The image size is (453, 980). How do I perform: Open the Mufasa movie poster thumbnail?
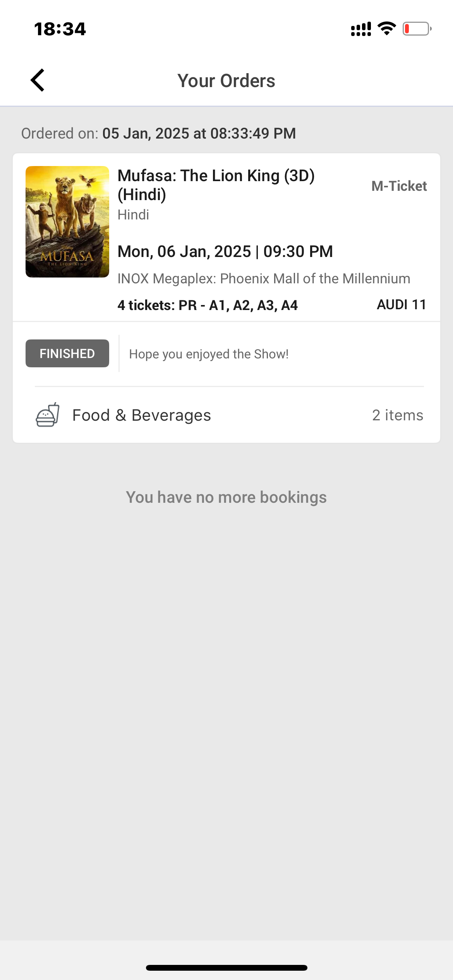[x=67, y=221]
